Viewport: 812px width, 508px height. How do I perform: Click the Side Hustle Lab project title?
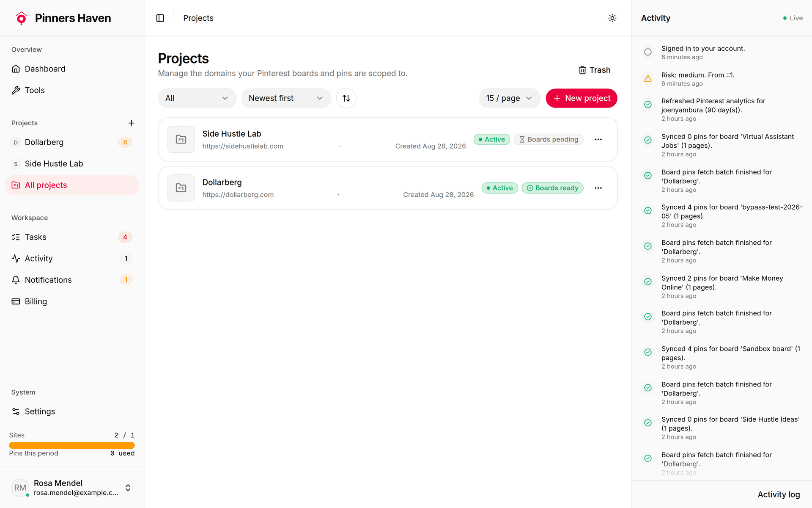click(232, 134)
